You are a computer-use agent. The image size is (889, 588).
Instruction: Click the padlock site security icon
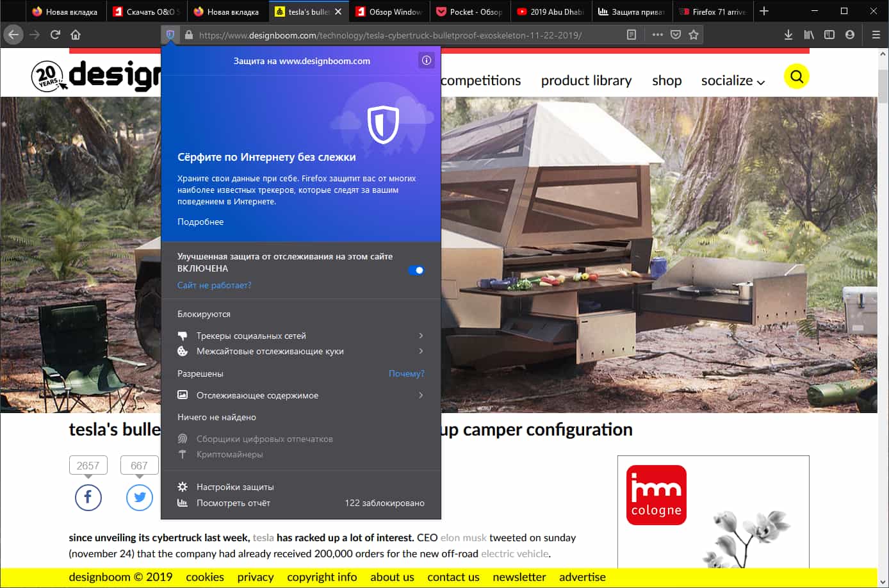[189, 35]
